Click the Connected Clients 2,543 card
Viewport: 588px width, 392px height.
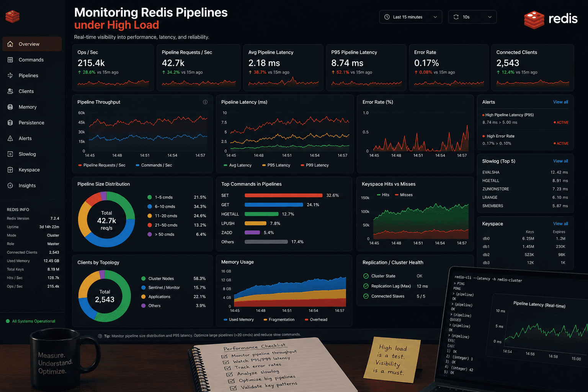point(532,68)
